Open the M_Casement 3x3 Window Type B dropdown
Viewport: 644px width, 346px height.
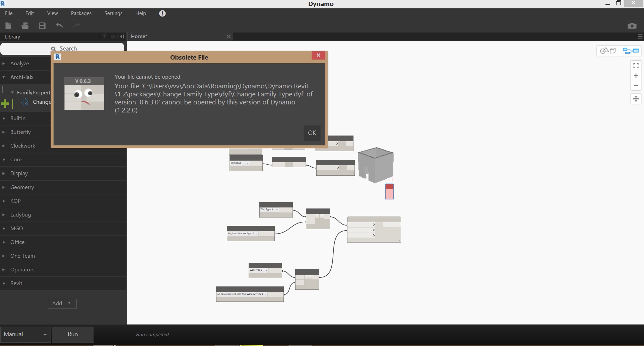(x=242, y=294)
